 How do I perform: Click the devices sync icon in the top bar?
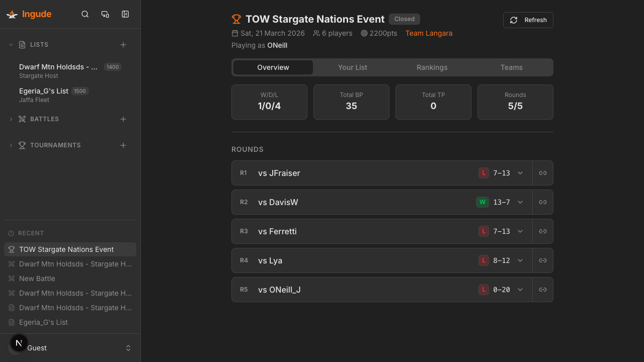pyautogui.click(x=105, y=14)
